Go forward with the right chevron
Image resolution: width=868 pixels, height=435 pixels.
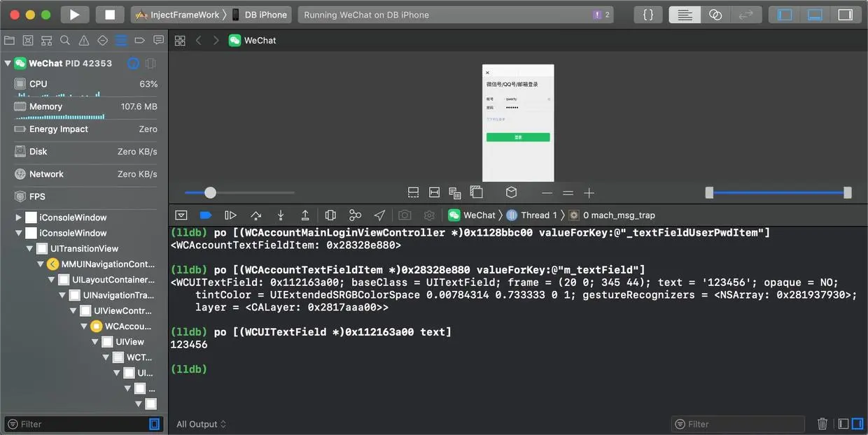[216, 41]
